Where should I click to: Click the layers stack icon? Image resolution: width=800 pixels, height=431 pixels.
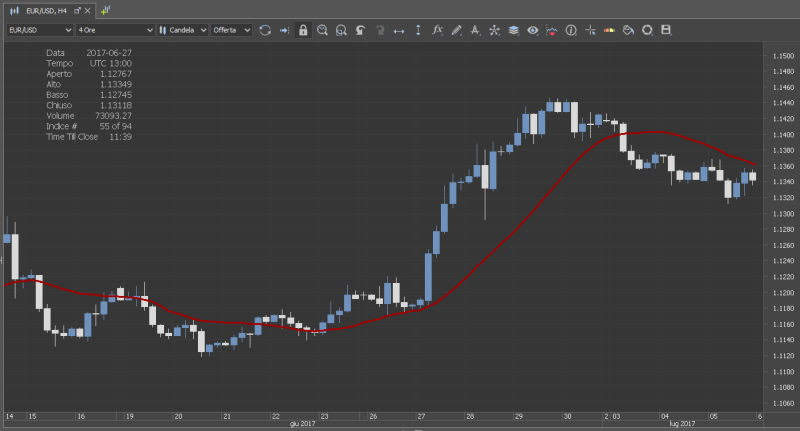pos(513,30)
